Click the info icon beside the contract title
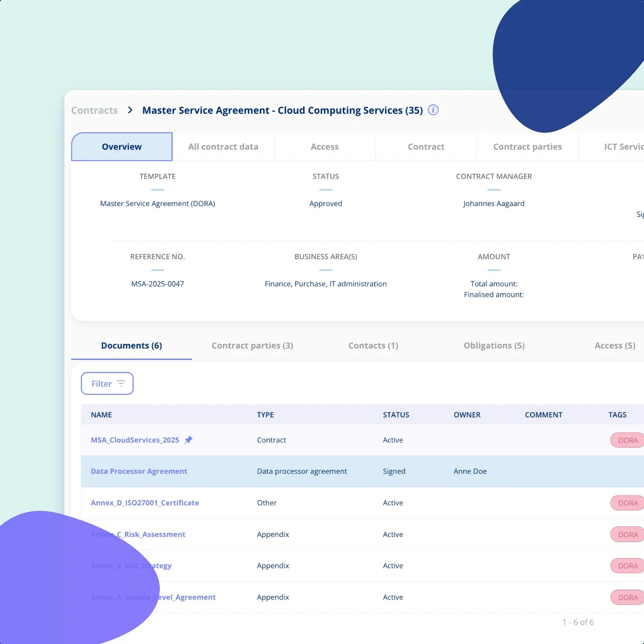Image resolution: width=644 pixels, height=644 pixels. (433, 110)
